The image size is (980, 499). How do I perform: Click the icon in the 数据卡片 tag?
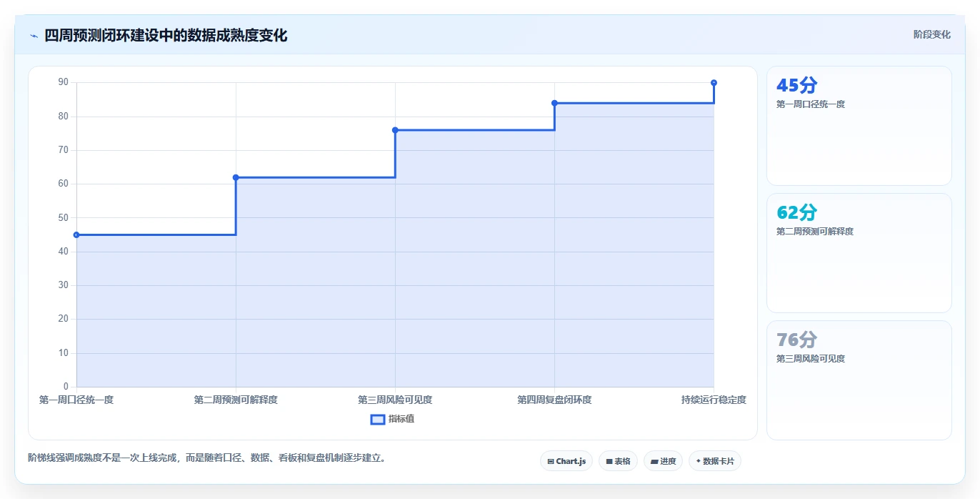pyautogui.click(x=699, y=461)
